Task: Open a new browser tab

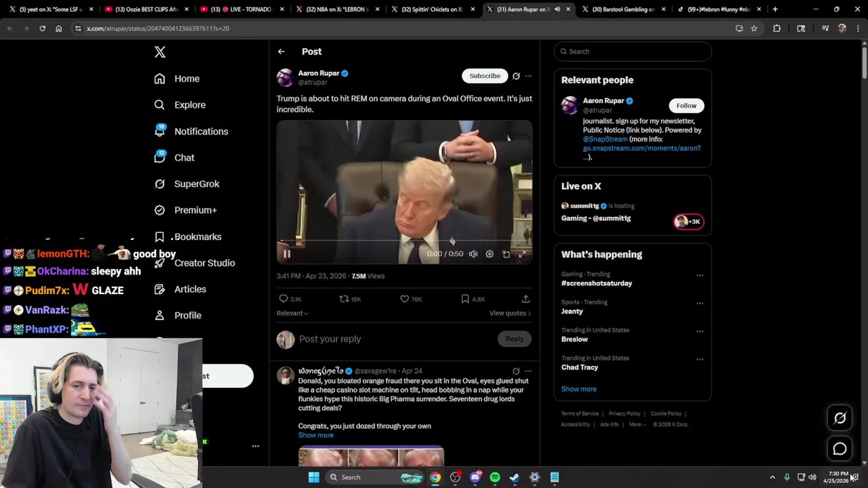Action: point(775,9)
